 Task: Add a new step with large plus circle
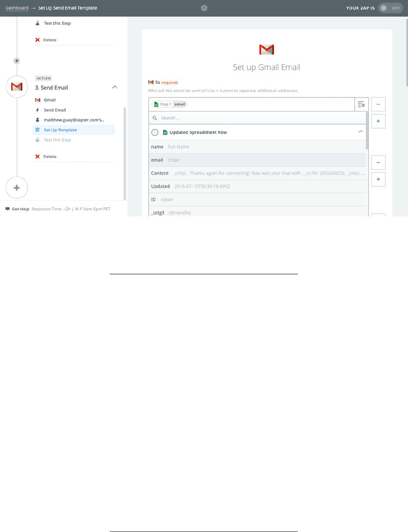(17, 188)
